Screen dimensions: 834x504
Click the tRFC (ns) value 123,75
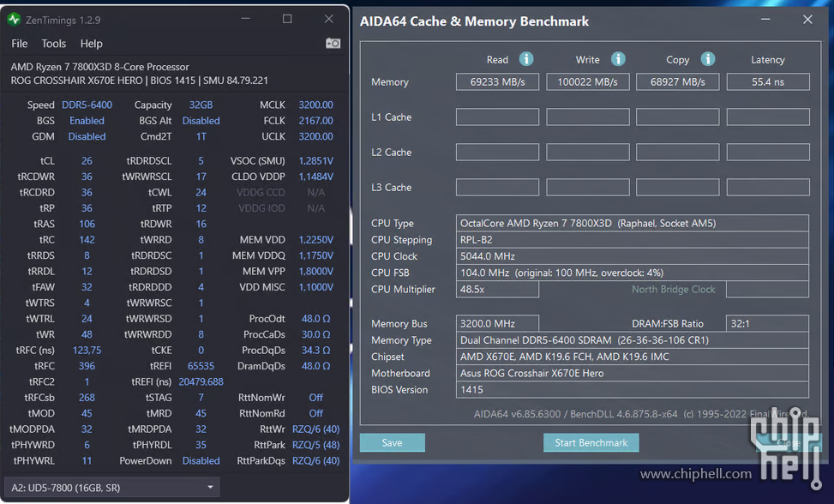coord(87,351)
